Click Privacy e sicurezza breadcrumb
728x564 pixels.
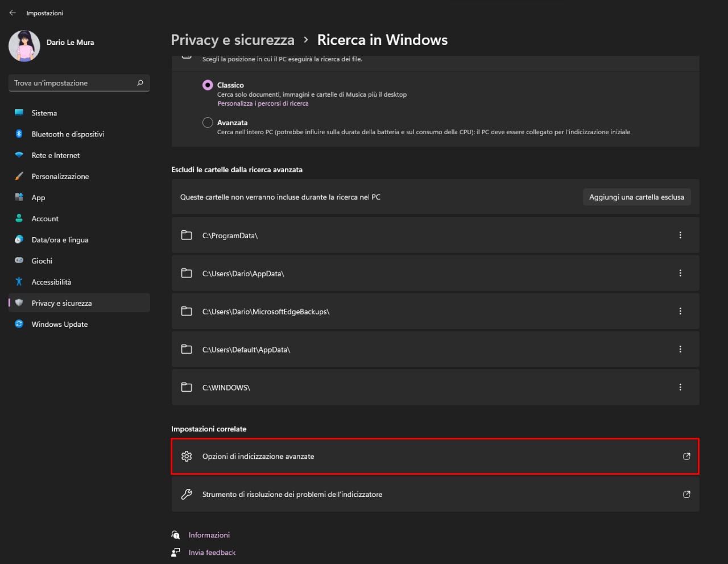233,40
